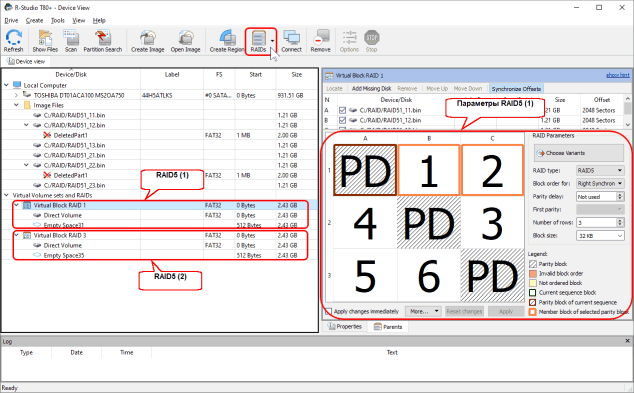The height and width of the screenshot is (393, 634).
Task: Collapse the Virtual Block RAID 3 node
Action: tap(17, 235)
